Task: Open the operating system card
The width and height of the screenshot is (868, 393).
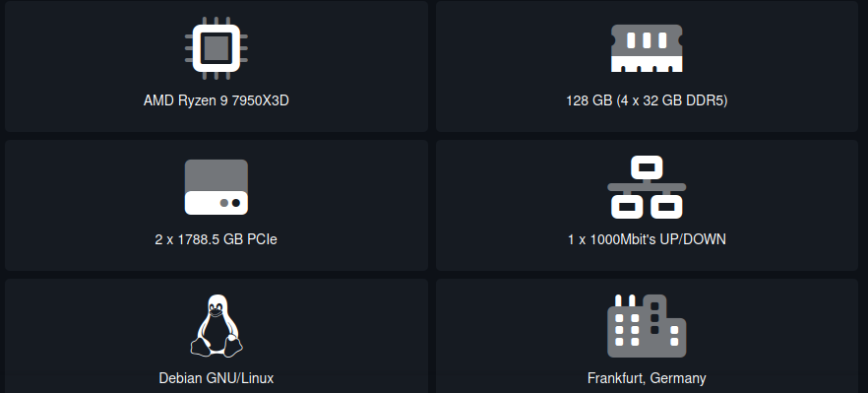Action: click(x=217, y=336)
